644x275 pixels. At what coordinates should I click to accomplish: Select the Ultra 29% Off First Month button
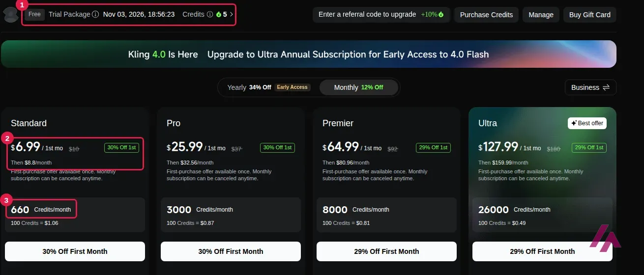542,251
